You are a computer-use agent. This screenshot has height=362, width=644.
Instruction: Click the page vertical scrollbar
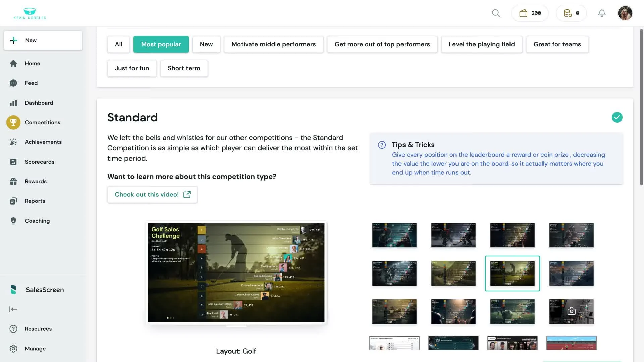641,107
